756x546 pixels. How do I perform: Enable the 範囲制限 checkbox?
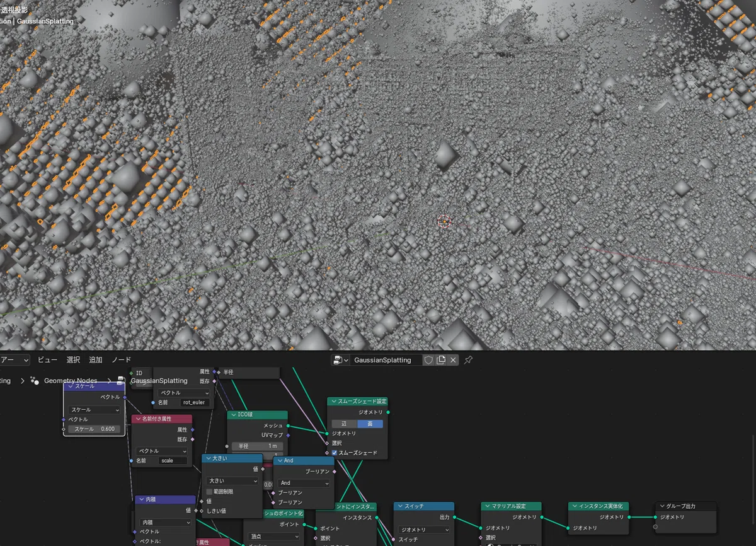[x=210, y=491]
